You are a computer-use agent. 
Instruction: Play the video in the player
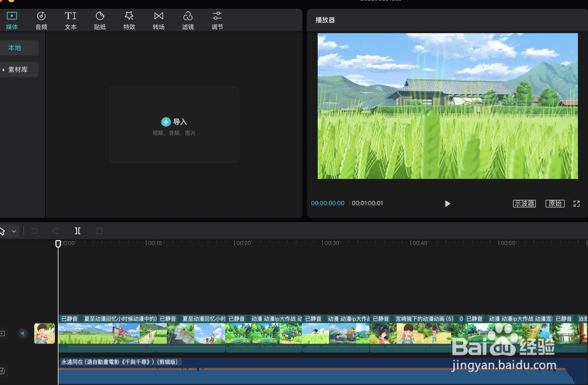[x=448, y=204]
